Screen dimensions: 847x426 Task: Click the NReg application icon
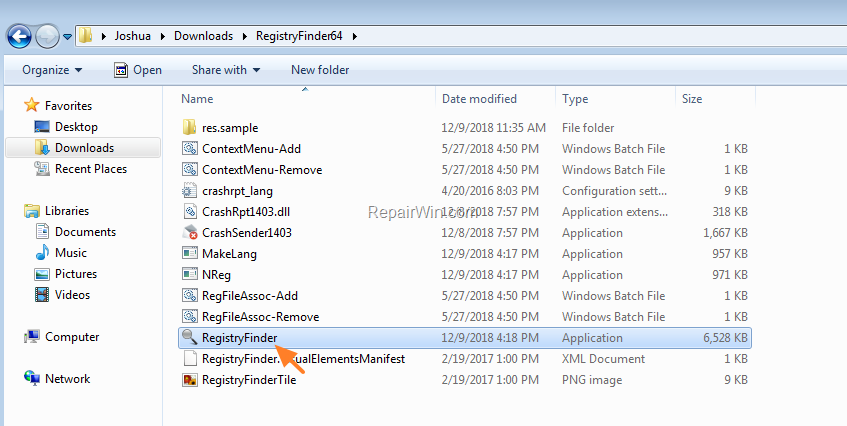click(190, 274)
